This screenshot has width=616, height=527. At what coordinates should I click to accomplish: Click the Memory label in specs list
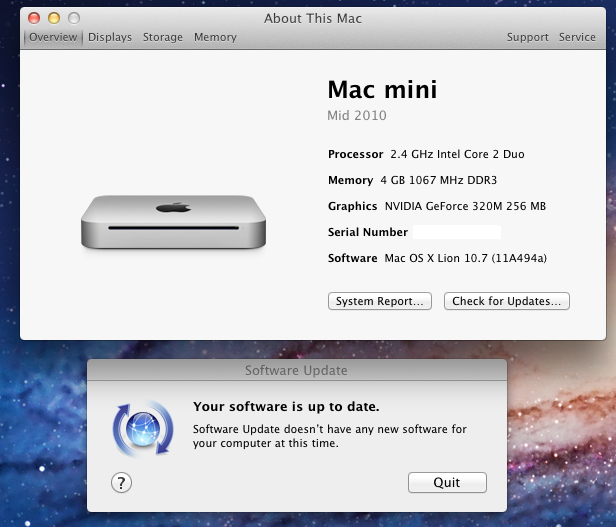350,180
